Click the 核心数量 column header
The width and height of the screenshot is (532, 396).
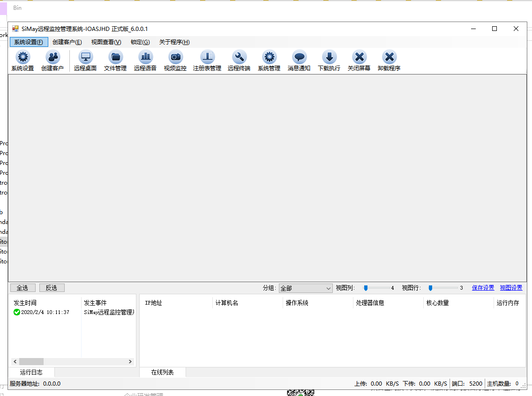458,303
